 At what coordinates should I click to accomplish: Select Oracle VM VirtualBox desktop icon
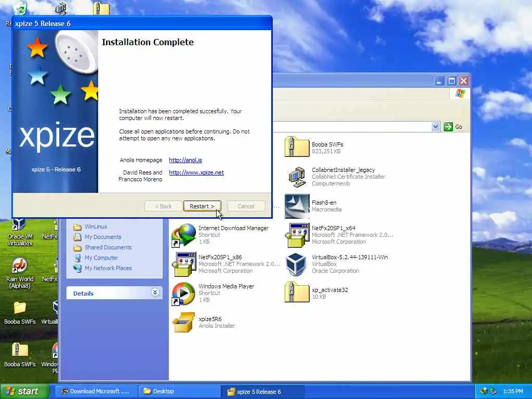[20, 232]
